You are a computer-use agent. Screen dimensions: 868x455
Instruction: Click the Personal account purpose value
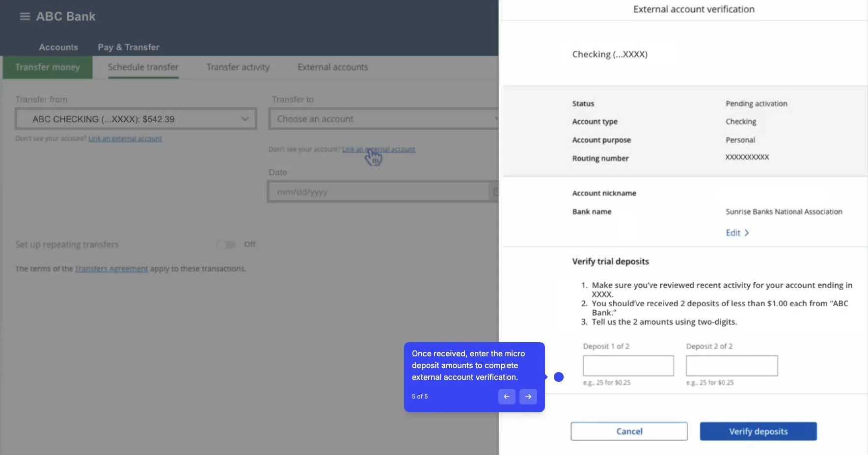click(x=740, y=140)
